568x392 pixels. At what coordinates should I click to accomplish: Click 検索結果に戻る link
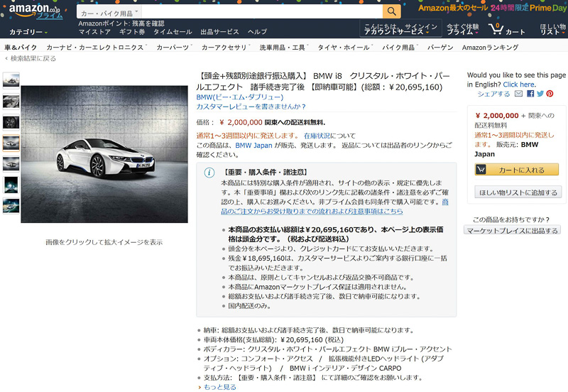[x=33, y=58]
